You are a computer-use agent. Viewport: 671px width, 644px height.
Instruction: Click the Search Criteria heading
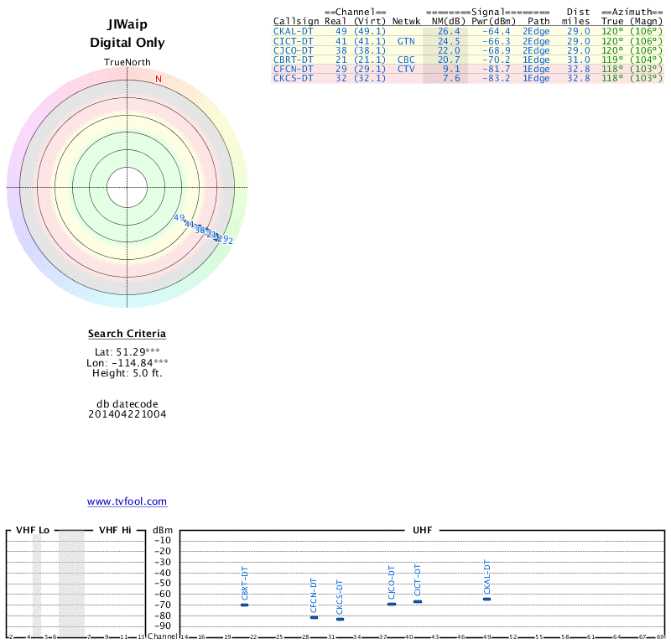click(127, 334)
